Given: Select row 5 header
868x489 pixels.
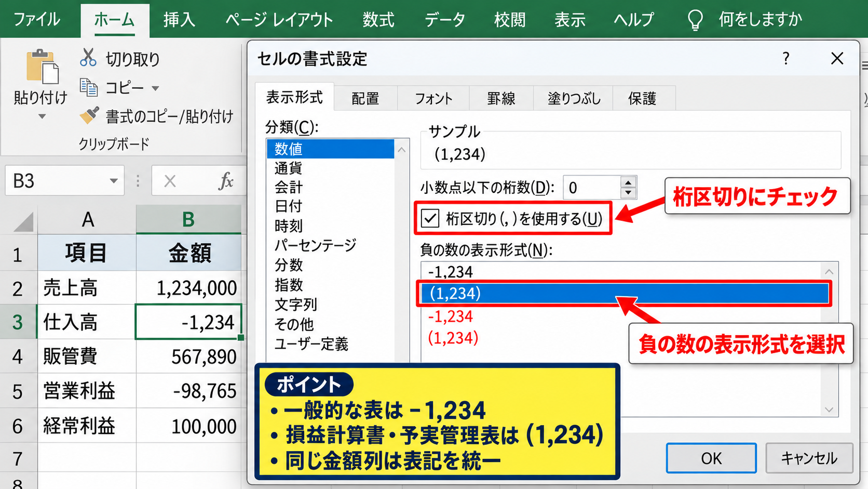Looking at the screenshot, I should [18, 391].
